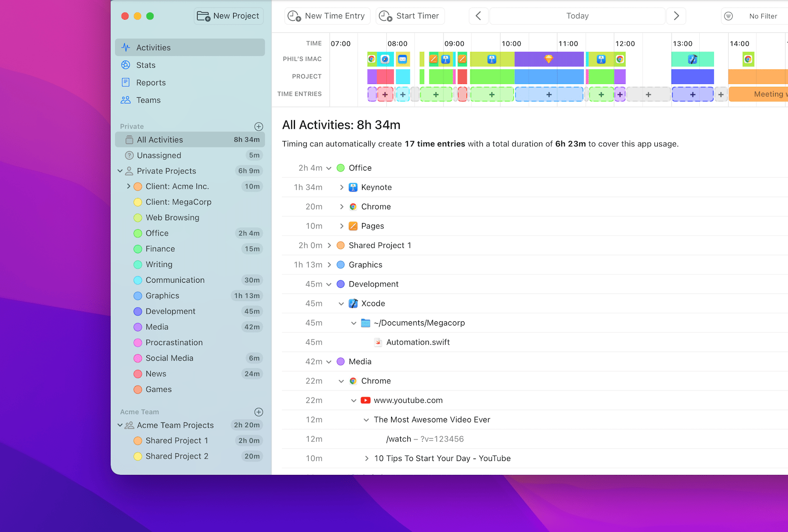This screenshot has width=788, height=532.
Task: Open the New Project button
Action: pyautogui.click(x=229, y=16)
